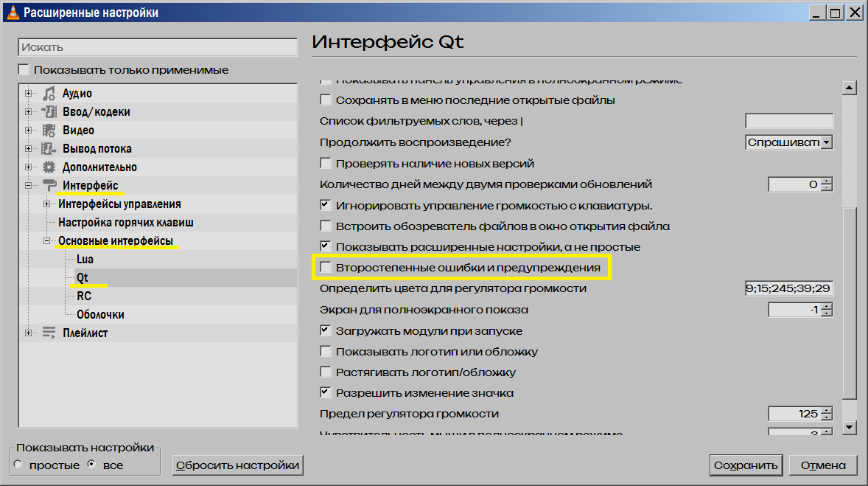Image resolution: width=868 pixels, height=486 pixels.
Task: Click the Видео film icon
Action: 49,131
